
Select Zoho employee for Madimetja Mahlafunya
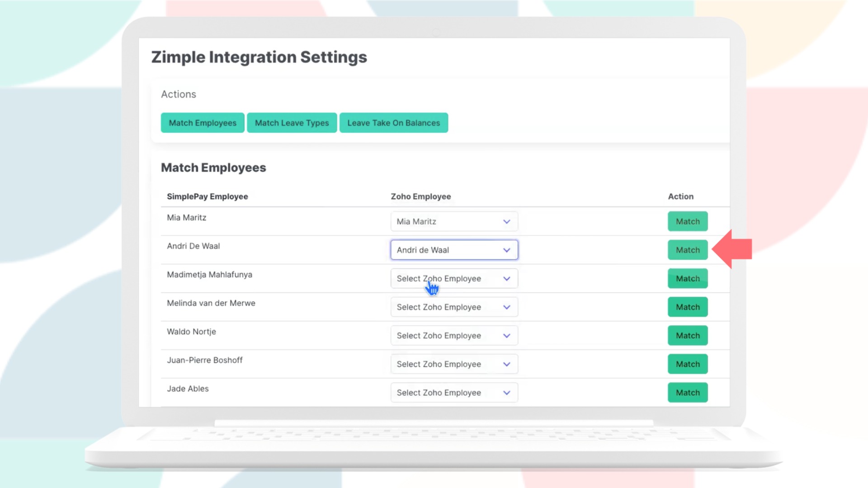(x=454, y=279)
